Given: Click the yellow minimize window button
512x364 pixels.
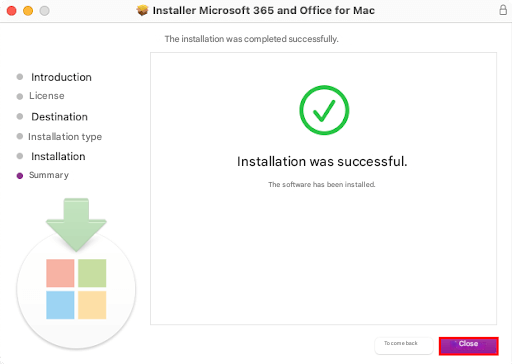Looking at the screenshot, I should (x=28, y=11).
